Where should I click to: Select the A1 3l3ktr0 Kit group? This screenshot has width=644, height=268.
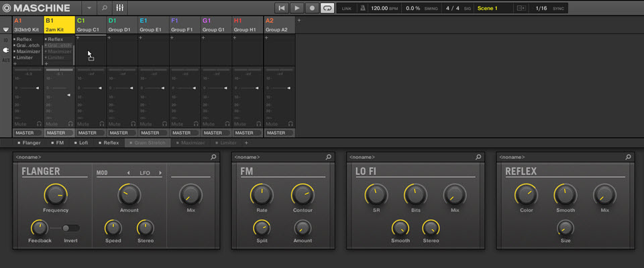[28, 25]
